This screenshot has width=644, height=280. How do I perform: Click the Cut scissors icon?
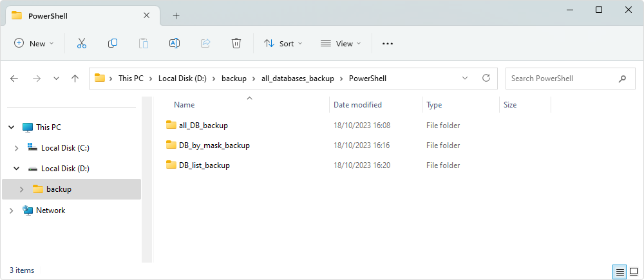point(82,43)
